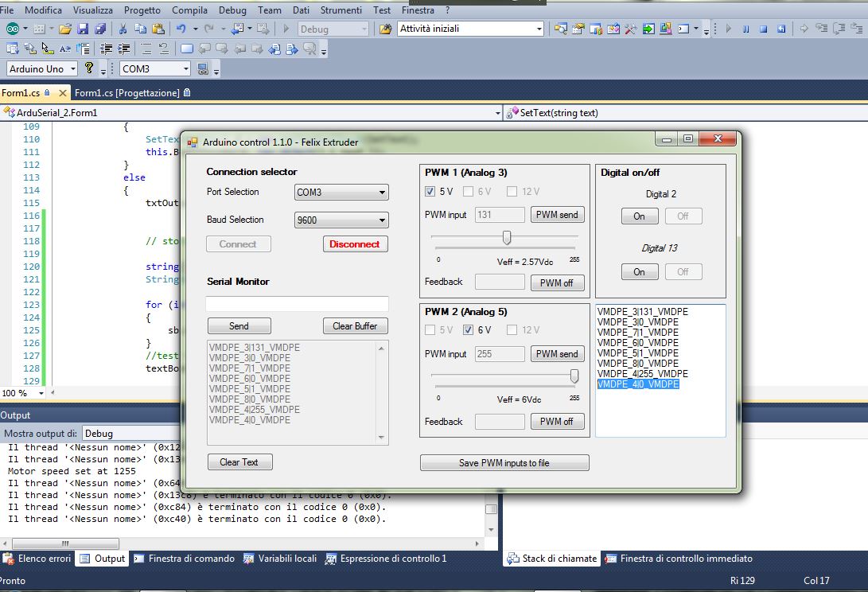868x592 pixels.
Task: Click the Uncomment Selection icon
Action: (x=164, y=49)
